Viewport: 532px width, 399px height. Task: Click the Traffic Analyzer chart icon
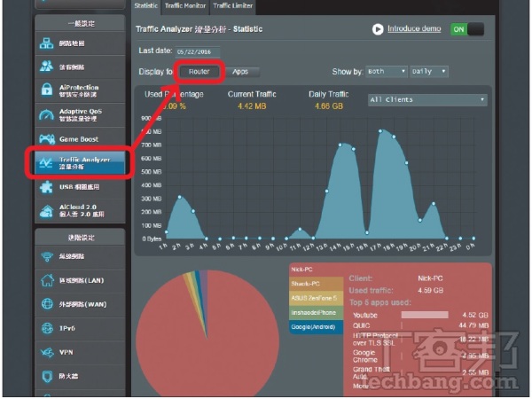(46, 163)
